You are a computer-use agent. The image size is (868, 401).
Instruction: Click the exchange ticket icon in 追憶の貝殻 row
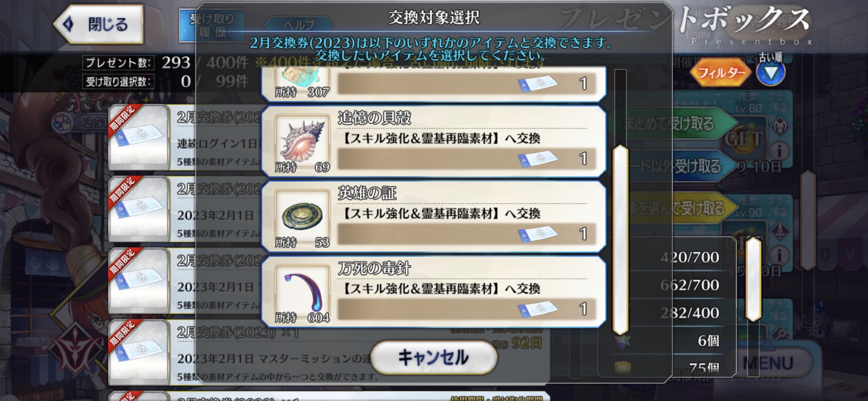[x=537, y=159]
